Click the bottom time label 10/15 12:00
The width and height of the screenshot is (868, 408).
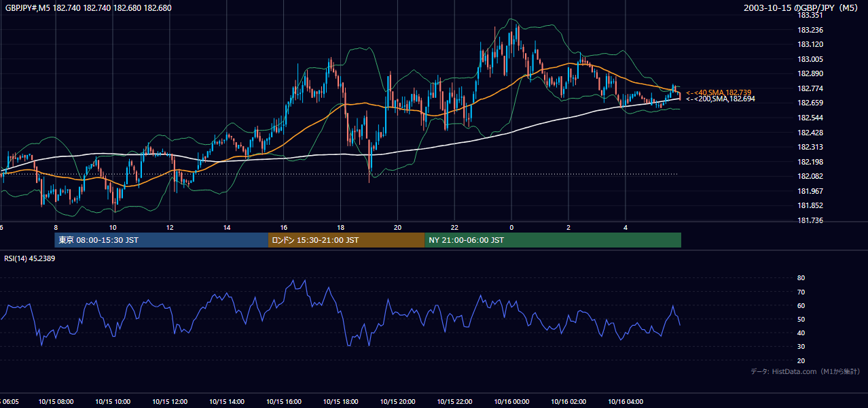click(170, 401)
